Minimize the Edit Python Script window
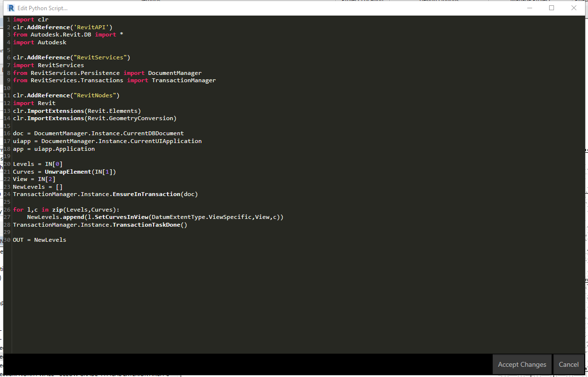 (529, 8)
